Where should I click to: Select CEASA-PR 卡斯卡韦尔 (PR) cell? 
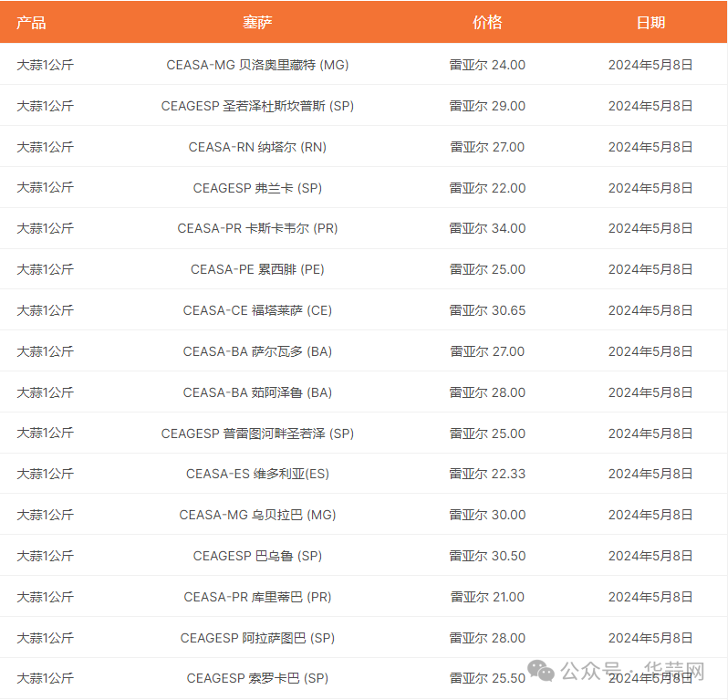257,228
